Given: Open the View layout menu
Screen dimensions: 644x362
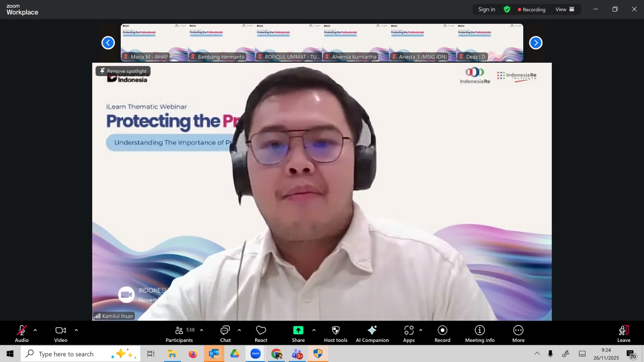Looking at the screenshot, I should [x=565, y=9].
